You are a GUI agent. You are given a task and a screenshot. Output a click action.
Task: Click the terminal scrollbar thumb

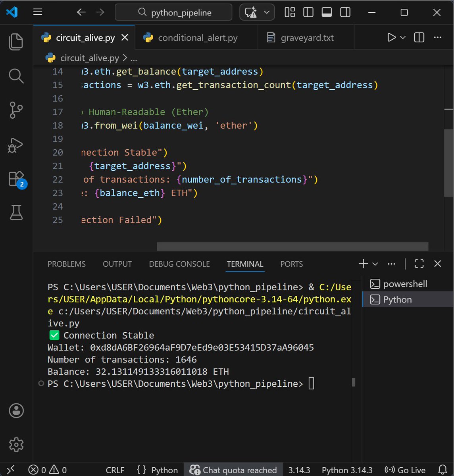pyautogui.click(x=354, y=382)
